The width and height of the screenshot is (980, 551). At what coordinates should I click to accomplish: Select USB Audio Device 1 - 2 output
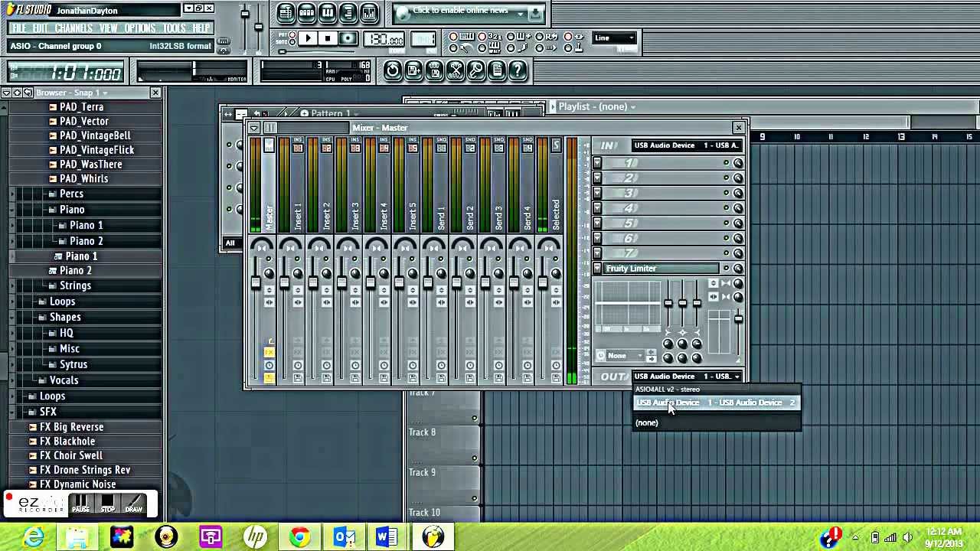[717, 403]
